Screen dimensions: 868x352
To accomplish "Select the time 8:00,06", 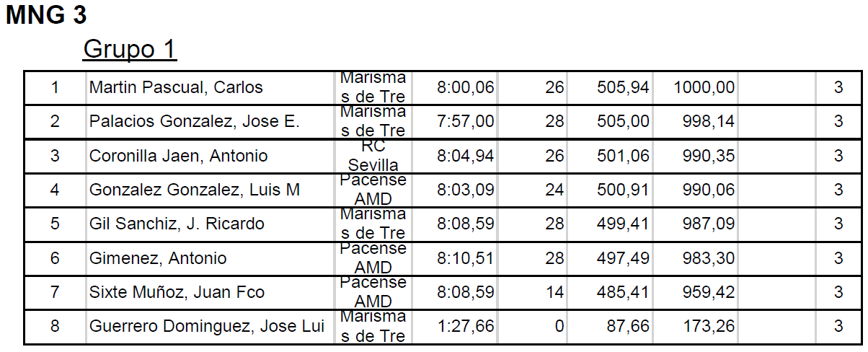I will point(465,88).
